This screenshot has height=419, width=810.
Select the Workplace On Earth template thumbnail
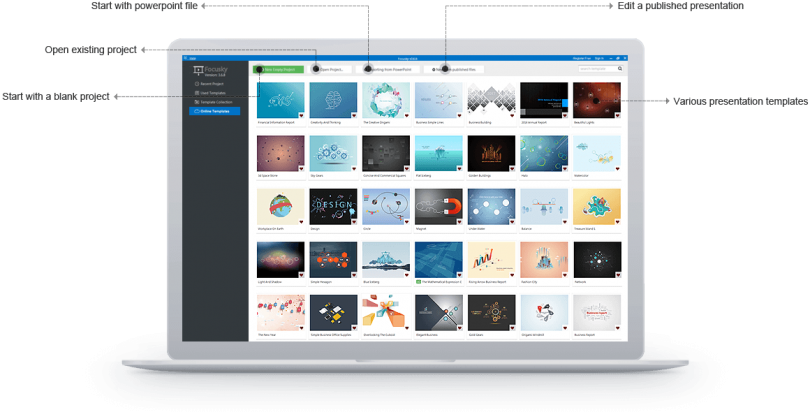(281, 207)
